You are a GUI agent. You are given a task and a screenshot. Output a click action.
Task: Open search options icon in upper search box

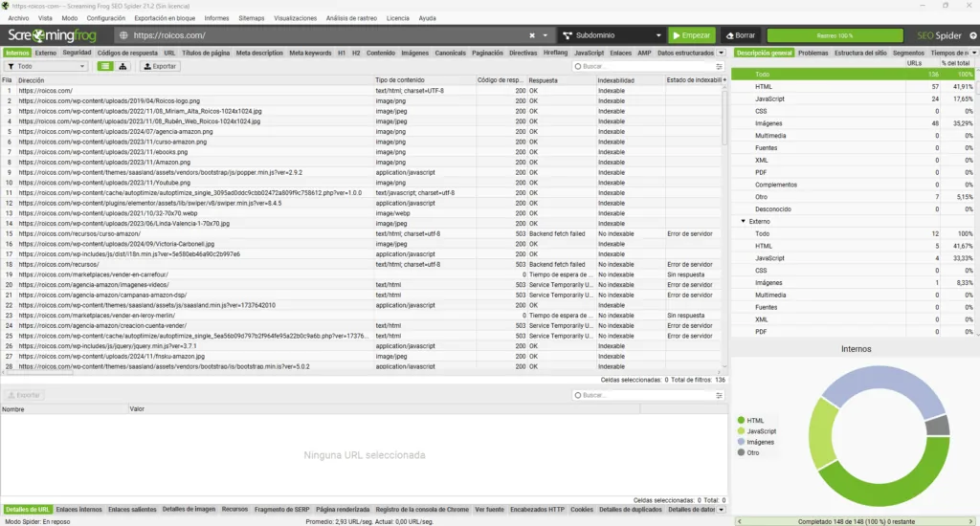click(x=719, y=66)
